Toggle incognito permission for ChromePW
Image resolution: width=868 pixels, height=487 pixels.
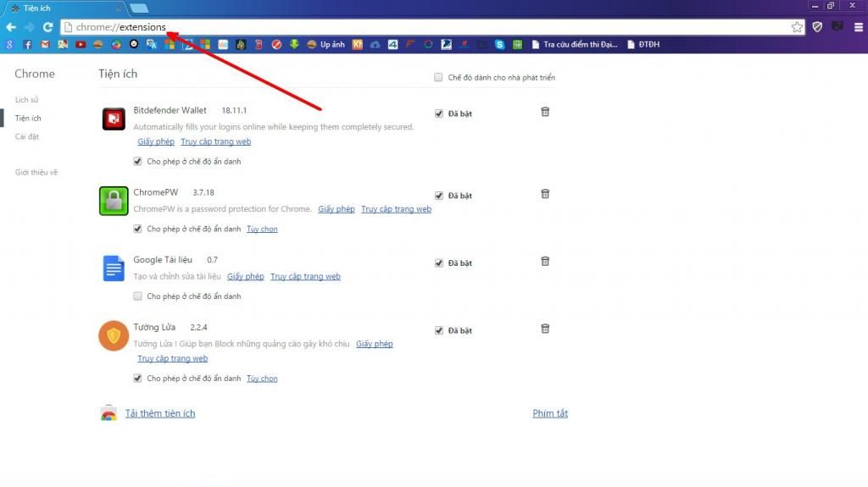click(137, 230)
